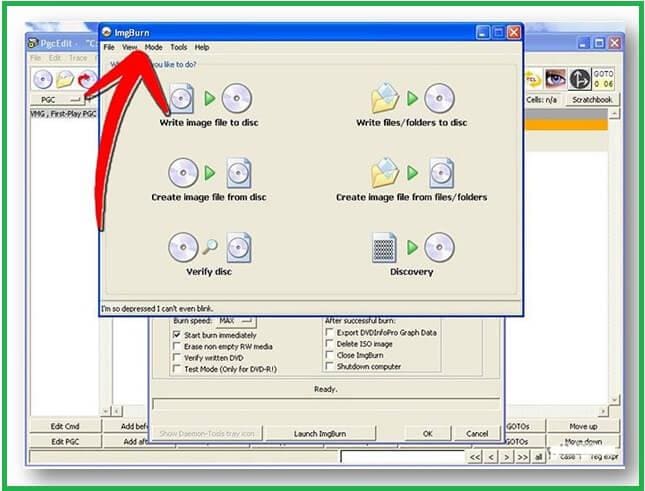Image resolution: width=645 pixels, height=491 pixels.
Task: Check Delete ISO image option
Action: [x=329, y=343]
